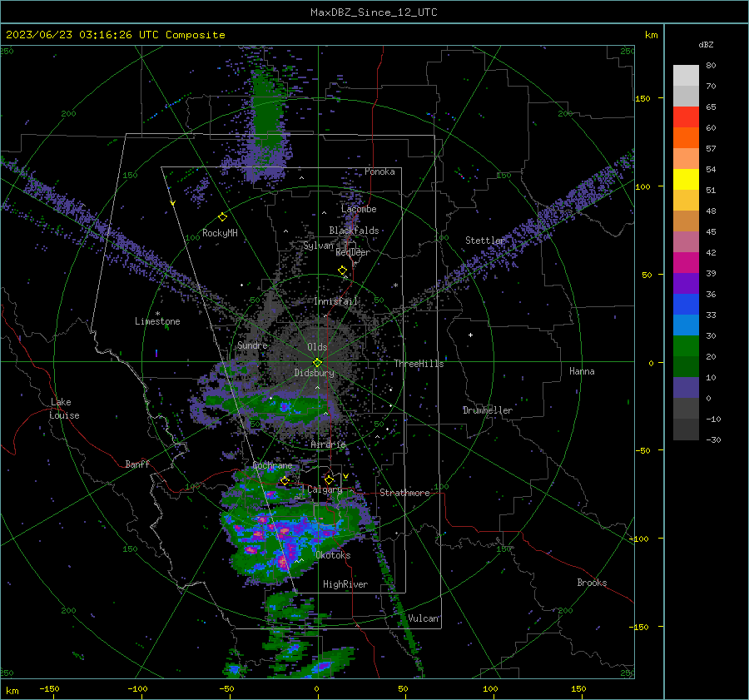The height and width of the screenshot is (700, 749).
Task: Click the Didsbury label
Action: [x=314, y=373]
